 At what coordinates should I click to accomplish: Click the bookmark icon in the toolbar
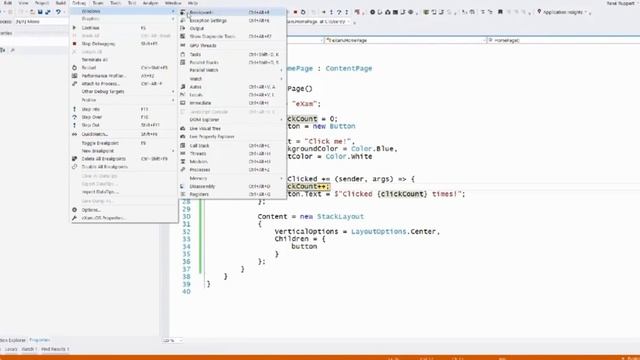(x=500, y=12)
